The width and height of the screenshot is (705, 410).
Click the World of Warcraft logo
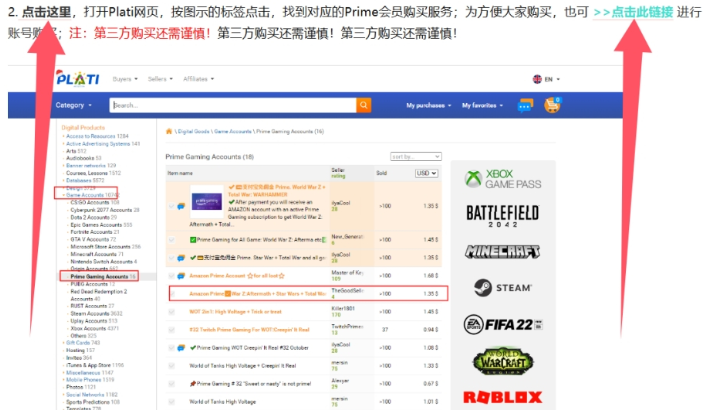(x=502, y=361)
